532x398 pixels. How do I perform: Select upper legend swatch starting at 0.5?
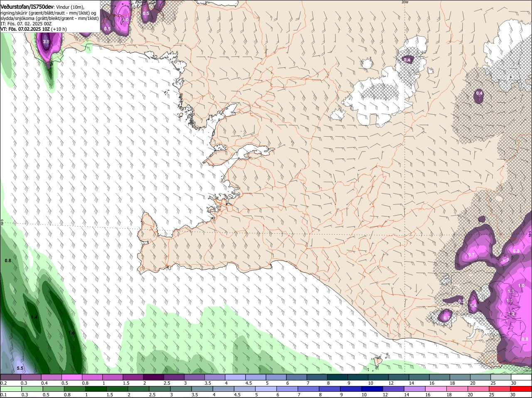(71, 377)
